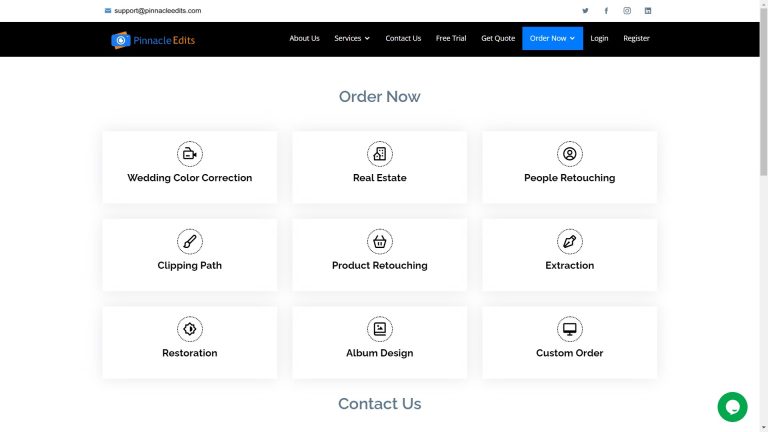768x432 pixels.
Task: Click the Album Design picture icon
Action: pos(379,328)
